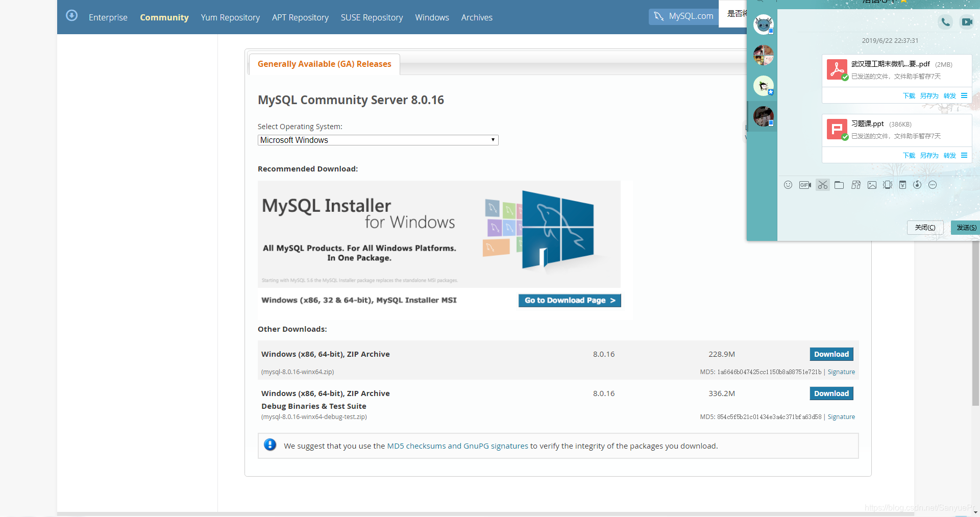Open the Enterprise nav item
Image resolution: width=980 pixels, height=517 pixels.
pos(108,17)
